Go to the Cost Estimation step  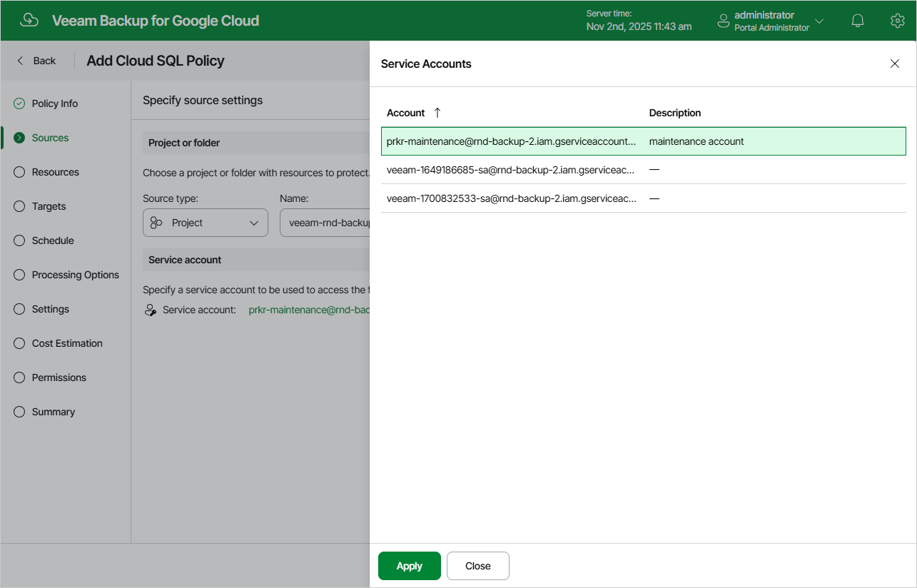(67, 343)
